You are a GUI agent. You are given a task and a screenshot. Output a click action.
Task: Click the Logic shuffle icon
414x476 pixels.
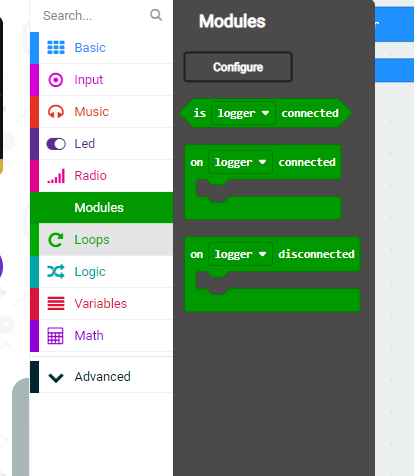click(x=56, y=272)
